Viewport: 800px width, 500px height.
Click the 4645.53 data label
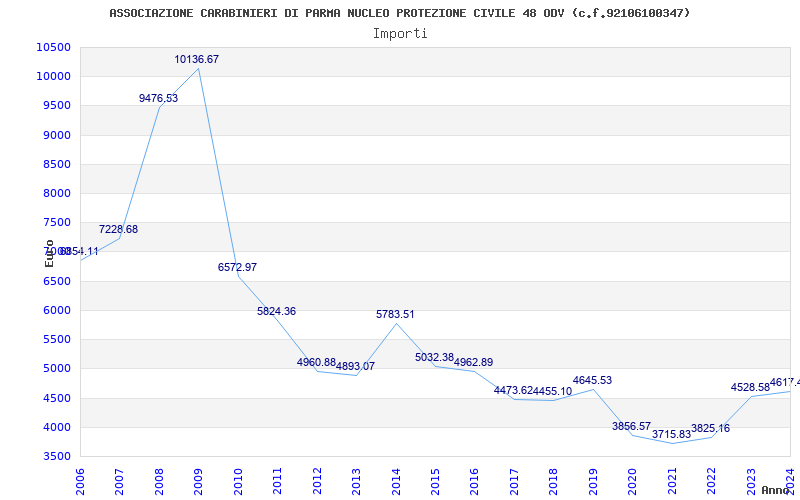tap(592, 380)
